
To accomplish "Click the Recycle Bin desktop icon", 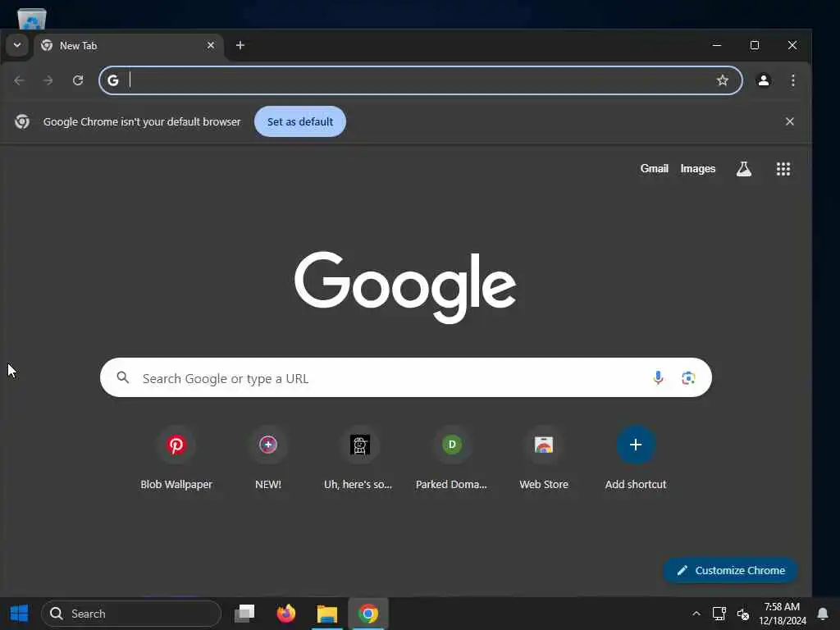I will [x=32, y=18].
